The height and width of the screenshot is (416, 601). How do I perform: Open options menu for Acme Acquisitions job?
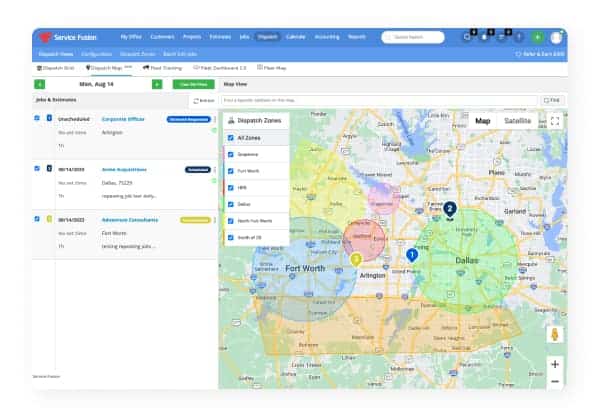(x=216, y=170)
